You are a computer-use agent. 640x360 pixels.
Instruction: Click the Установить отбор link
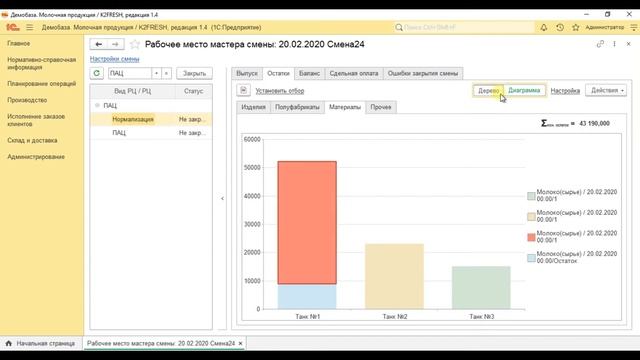pos(280,91)
